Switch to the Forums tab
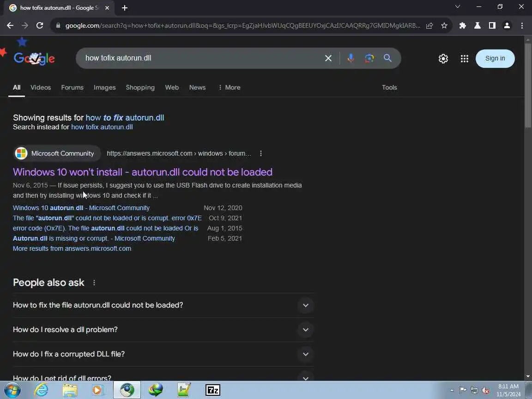Image resolution: width=532 pixels, height=399 pixels. pos(72,88)
